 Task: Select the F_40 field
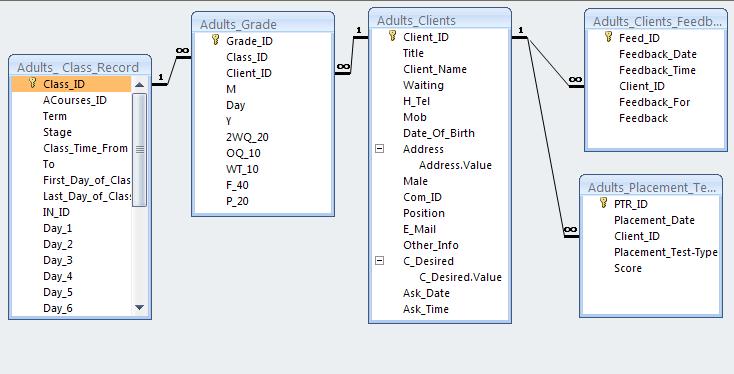click(x=237, y=185)
